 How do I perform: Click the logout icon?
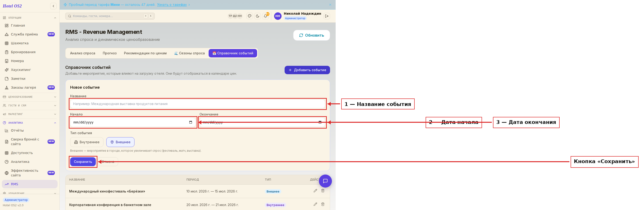coord(327,16)
